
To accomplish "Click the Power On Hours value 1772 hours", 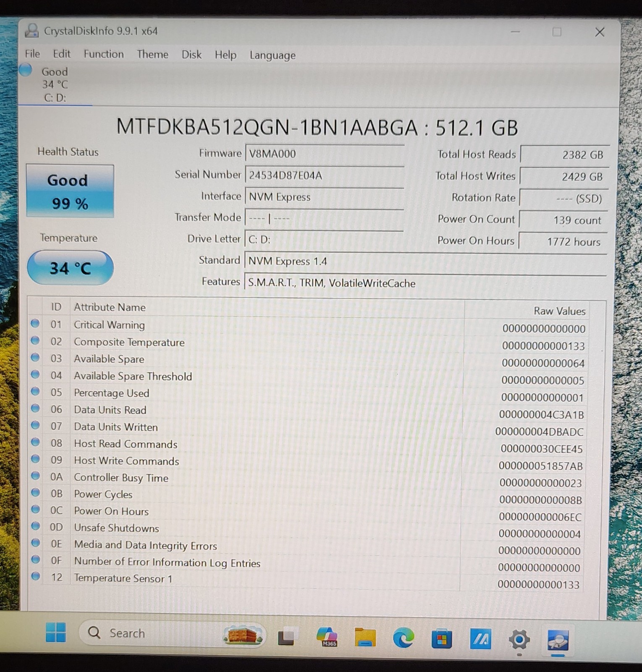I will pyautogui.click(x=563, y=242).
